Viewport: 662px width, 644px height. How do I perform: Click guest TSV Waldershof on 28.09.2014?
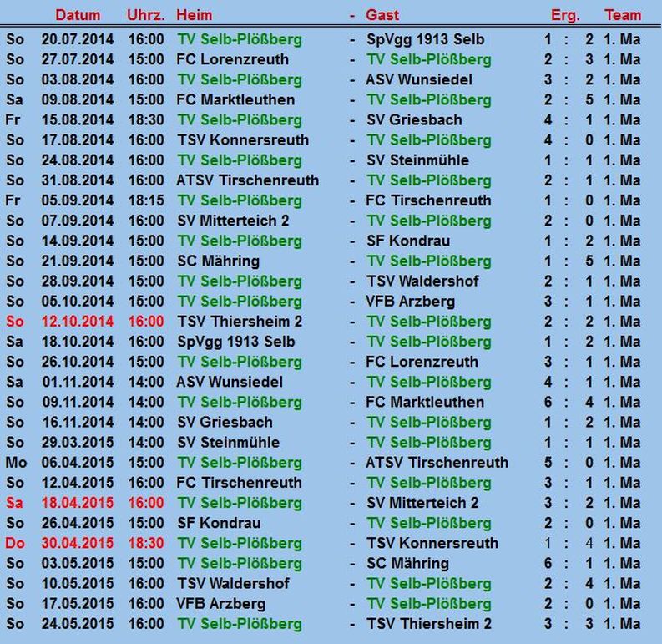tap(422, 281)
